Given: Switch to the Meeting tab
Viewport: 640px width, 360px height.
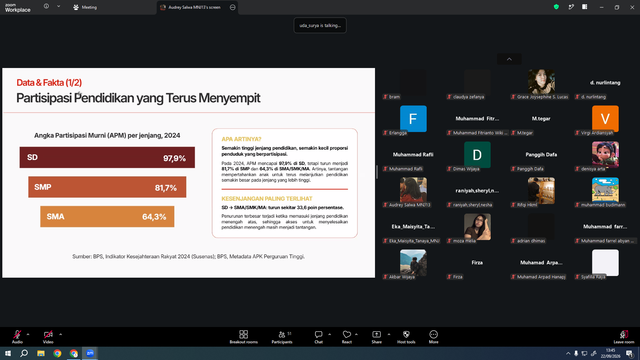Looking at the screenshot, I should coord(85,7).
